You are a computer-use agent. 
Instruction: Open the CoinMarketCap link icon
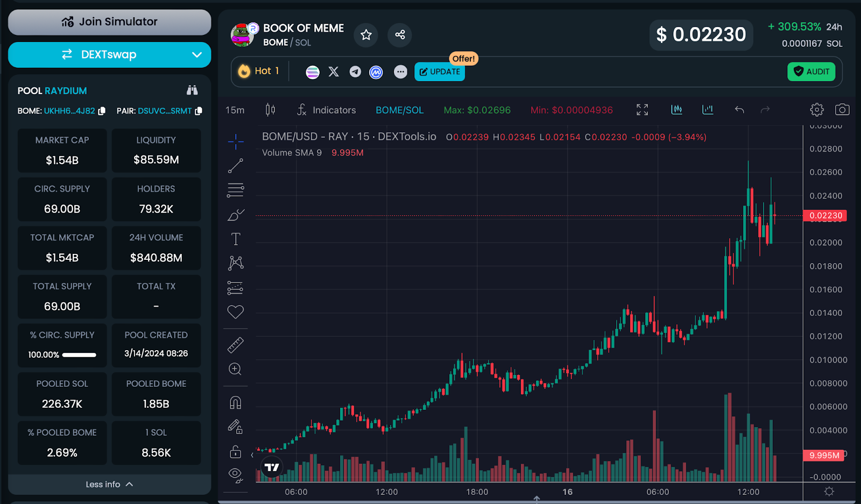[376, 72]
